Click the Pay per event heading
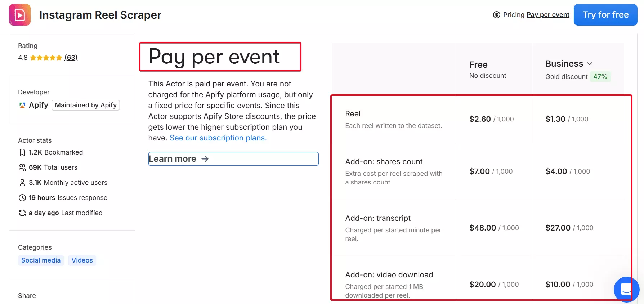The width and height of the screenshot is (644, 304). [x=214, y=57]
